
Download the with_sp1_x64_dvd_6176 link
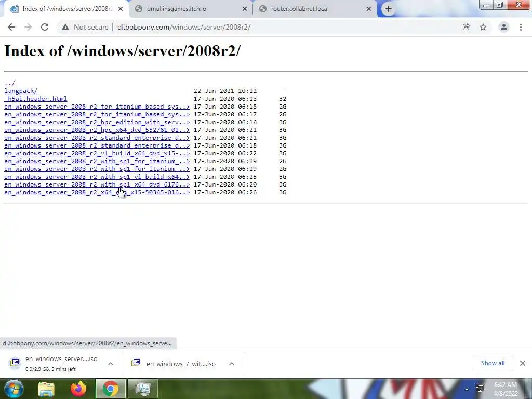click(x=97, y=184)
